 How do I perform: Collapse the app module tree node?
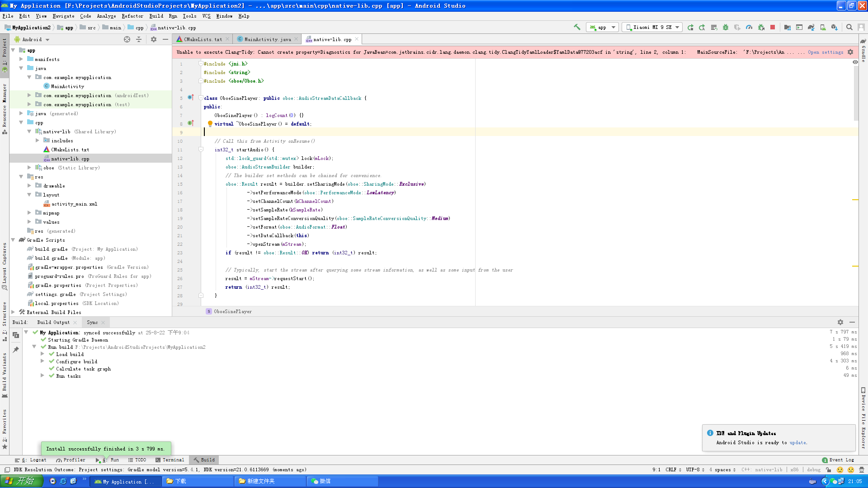(13, 50)
